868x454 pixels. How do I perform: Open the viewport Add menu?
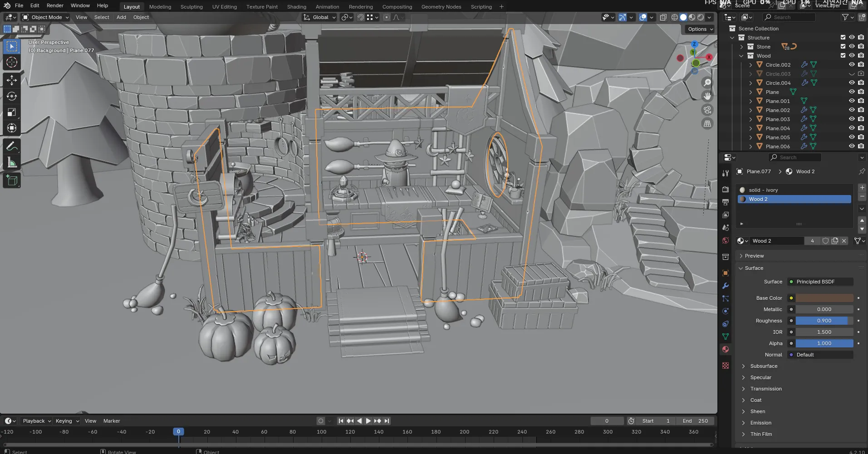[121, 17]
